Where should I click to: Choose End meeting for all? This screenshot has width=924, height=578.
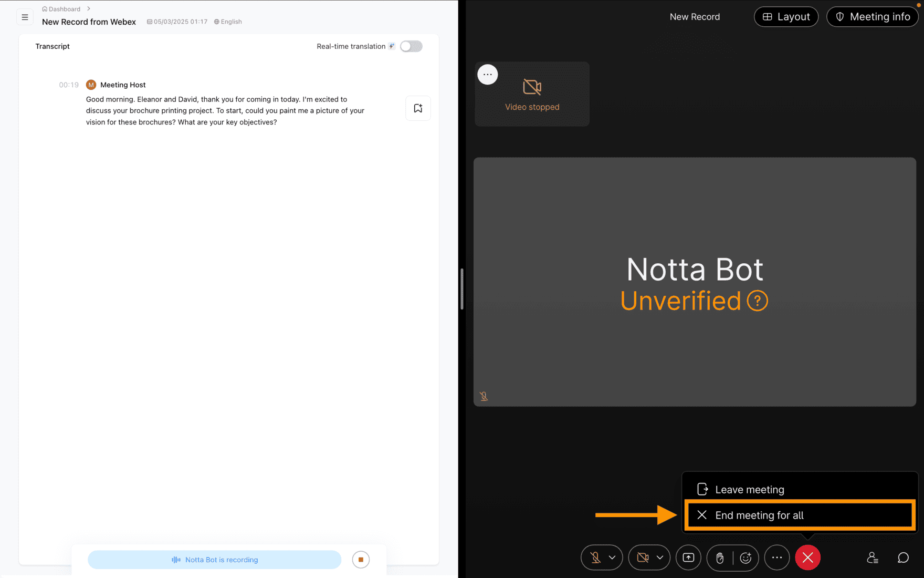(800, 515)
